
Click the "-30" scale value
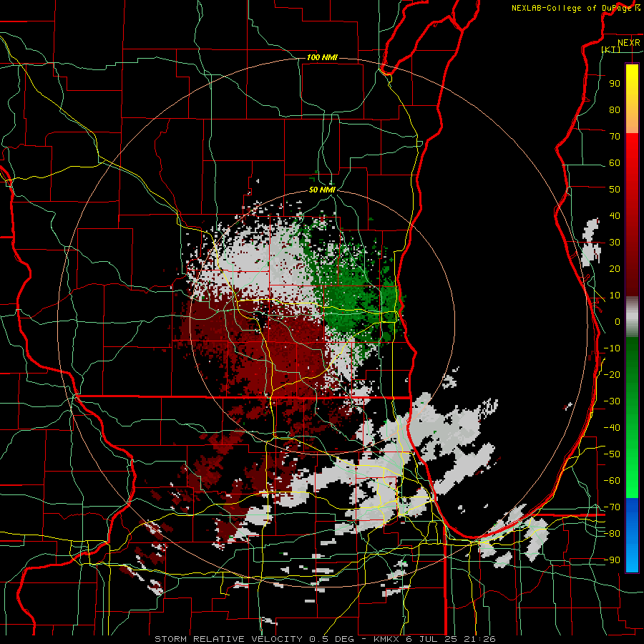coord(612,401)
